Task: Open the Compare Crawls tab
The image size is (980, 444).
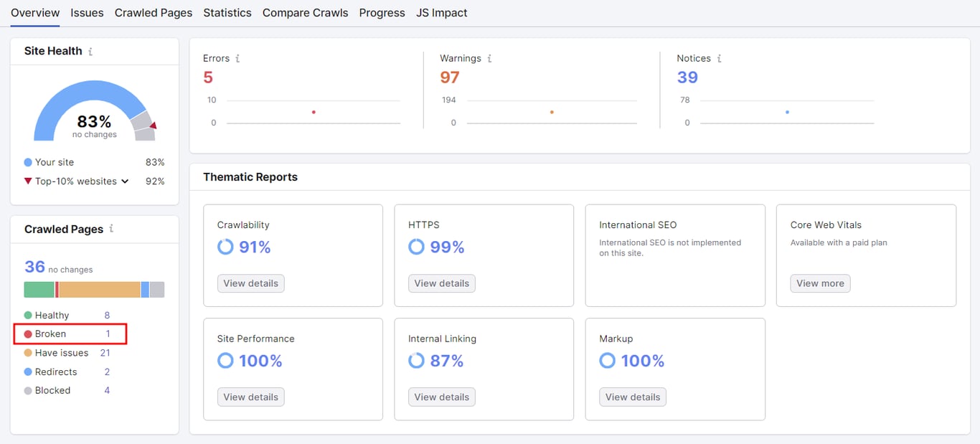Action: (x=305, y=12)
